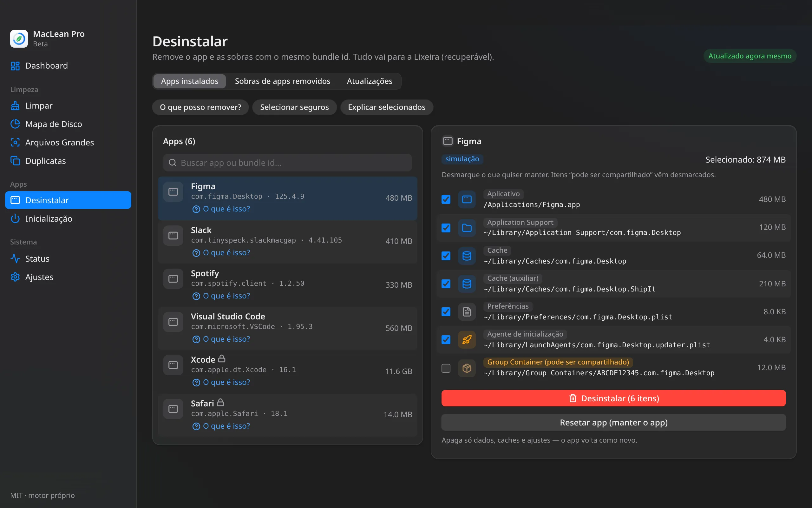Click the Xcode lock icon
The width and height of the screenshot is (812, 508).
[221, 359]
